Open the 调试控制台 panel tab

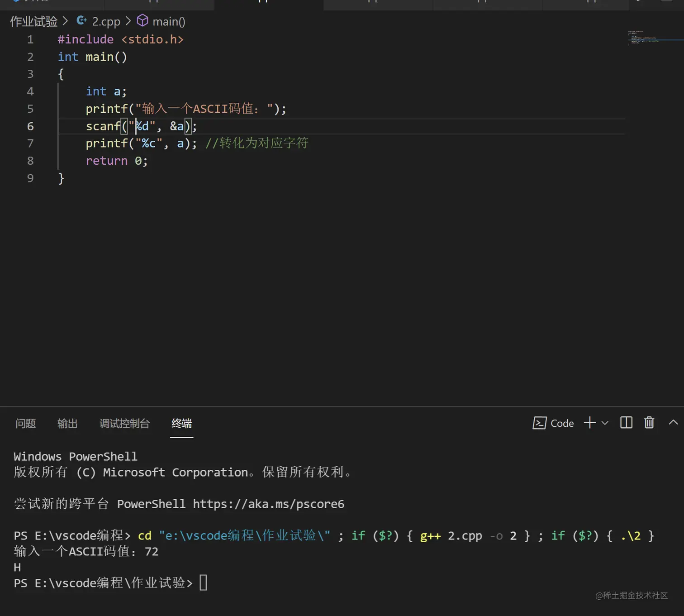tap(124, 423)
